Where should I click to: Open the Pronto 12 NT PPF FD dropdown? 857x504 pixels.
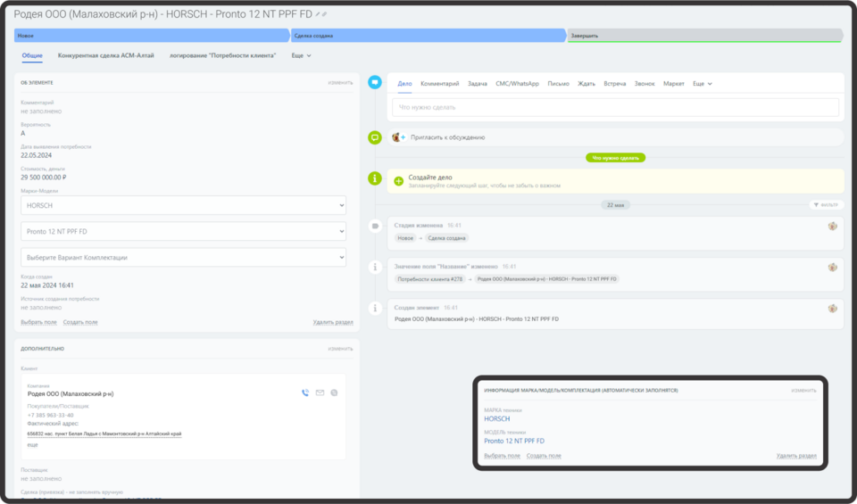point(183,231)
